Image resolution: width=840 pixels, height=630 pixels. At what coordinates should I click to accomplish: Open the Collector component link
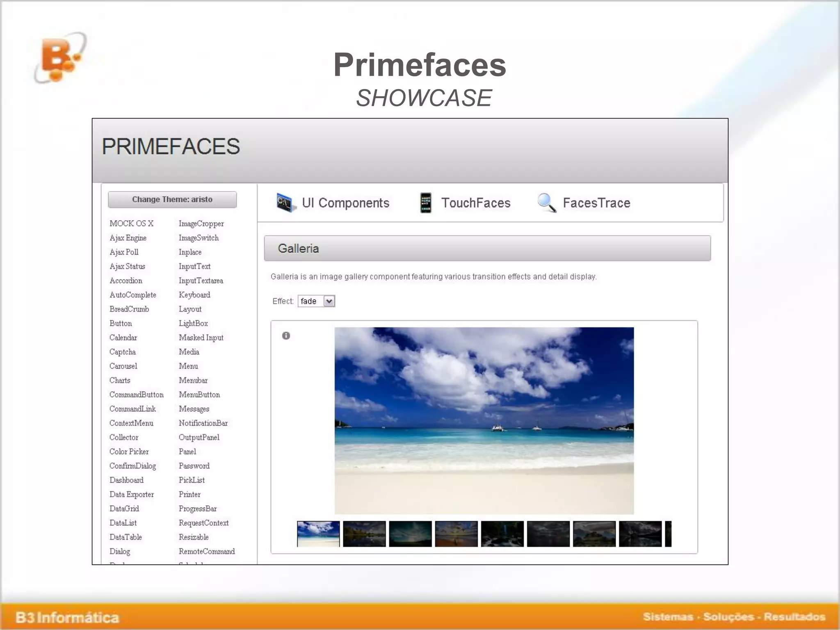pyautogui.click(x=124, y=437)
